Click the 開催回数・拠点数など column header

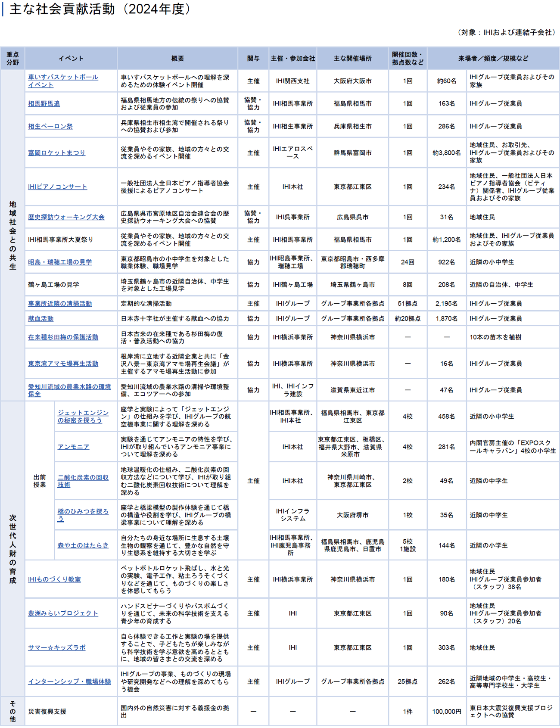click(408, 59)
